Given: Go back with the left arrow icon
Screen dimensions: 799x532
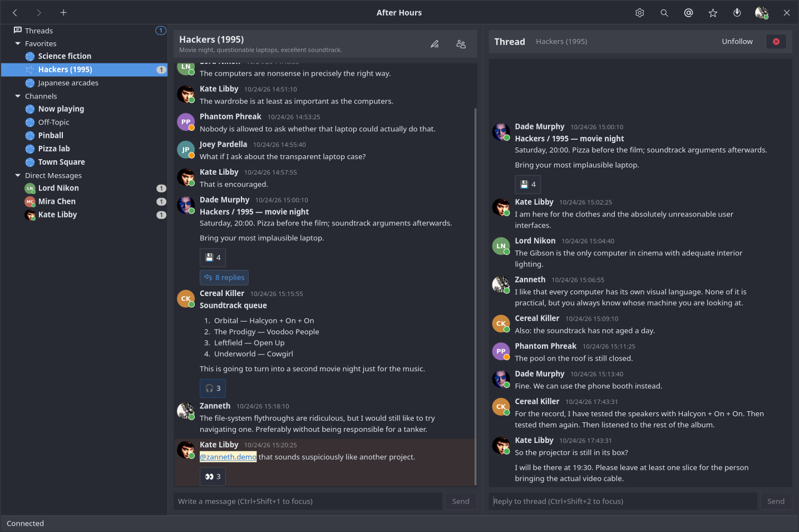Looking at the screenshot, I should click(x=15, y=13).
